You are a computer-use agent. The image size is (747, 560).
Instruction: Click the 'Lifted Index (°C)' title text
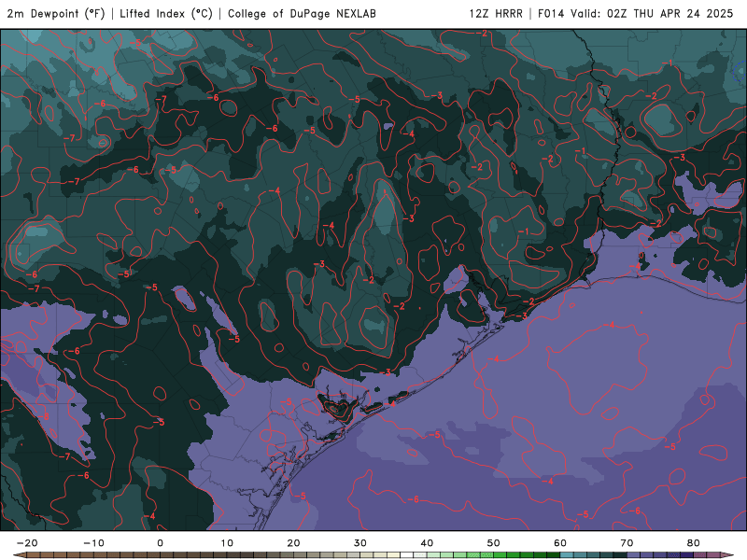(166, 13)
